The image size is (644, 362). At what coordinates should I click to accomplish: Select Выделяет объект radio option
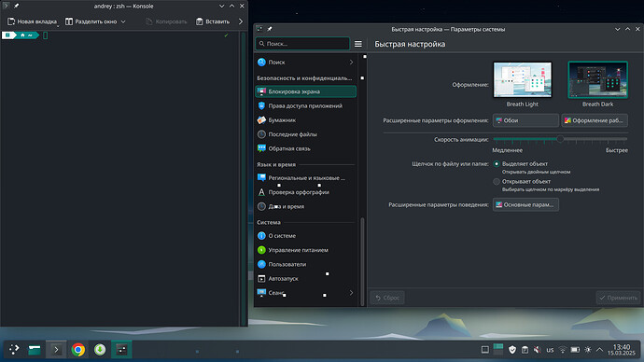497,164
